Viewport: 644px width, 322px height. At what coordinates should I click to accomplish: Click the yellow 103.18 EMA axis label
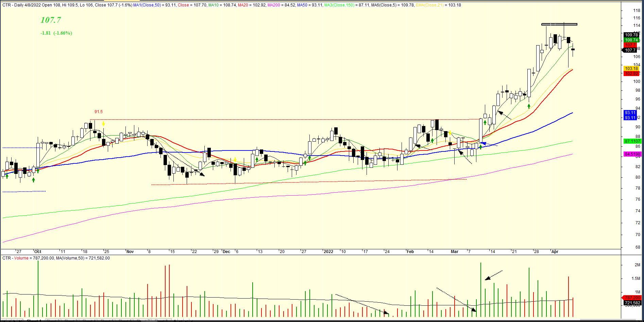click(x=631, y=69)
